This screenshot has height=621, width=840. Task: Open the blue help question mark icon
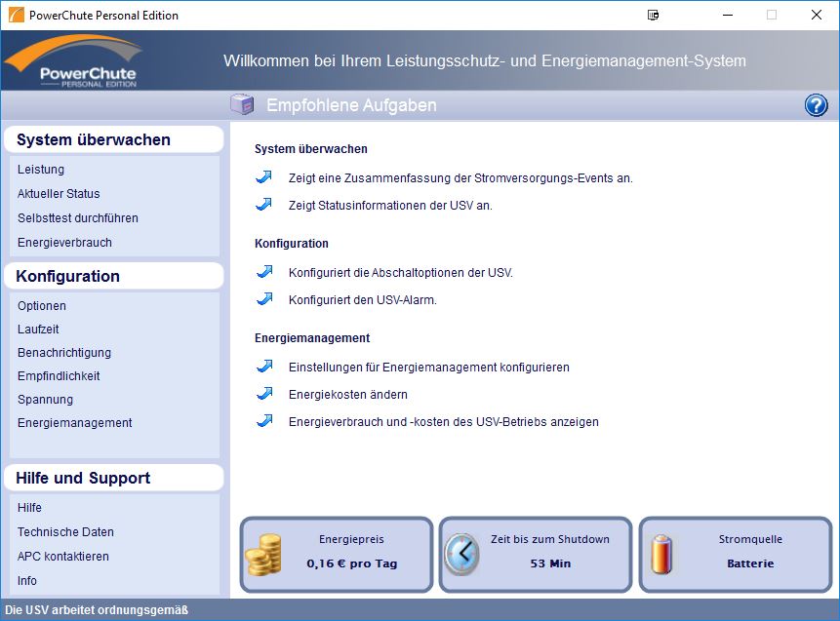[x=816, y=105]
